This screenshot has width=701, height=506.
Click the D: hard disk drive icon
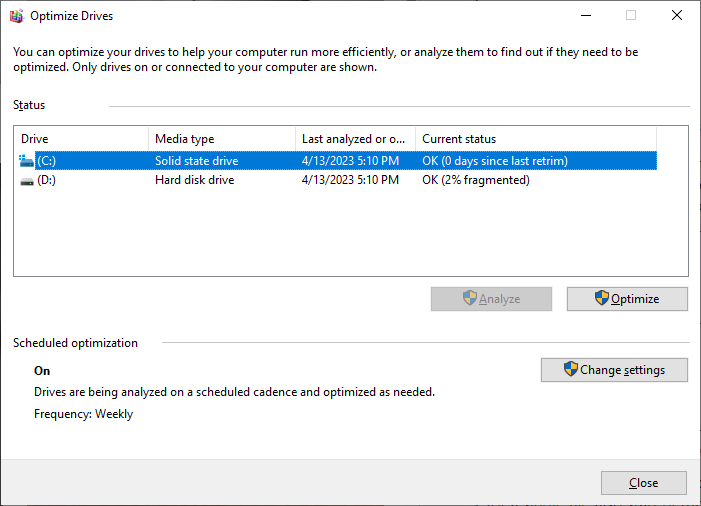(27, 181)
